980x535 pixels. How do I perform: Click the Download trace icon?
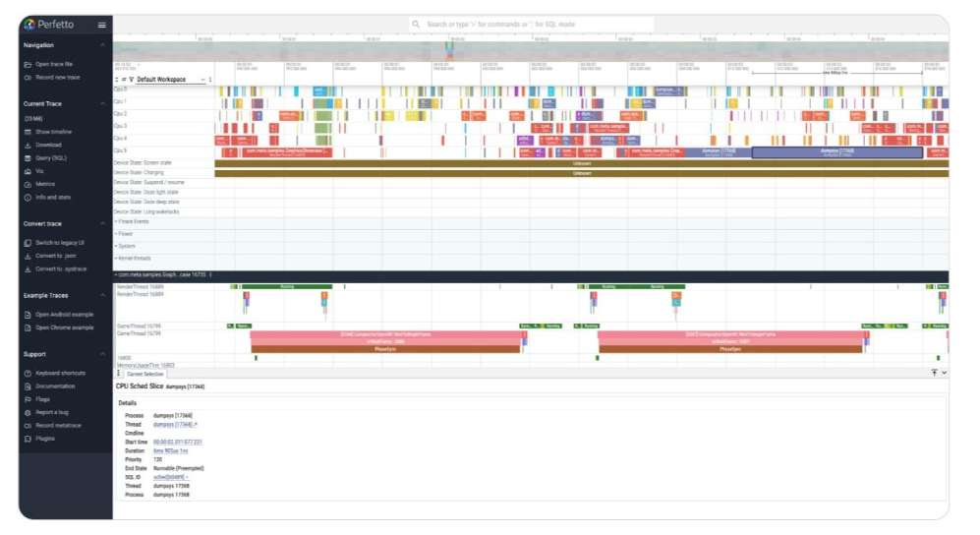click(x=28, y=145)
